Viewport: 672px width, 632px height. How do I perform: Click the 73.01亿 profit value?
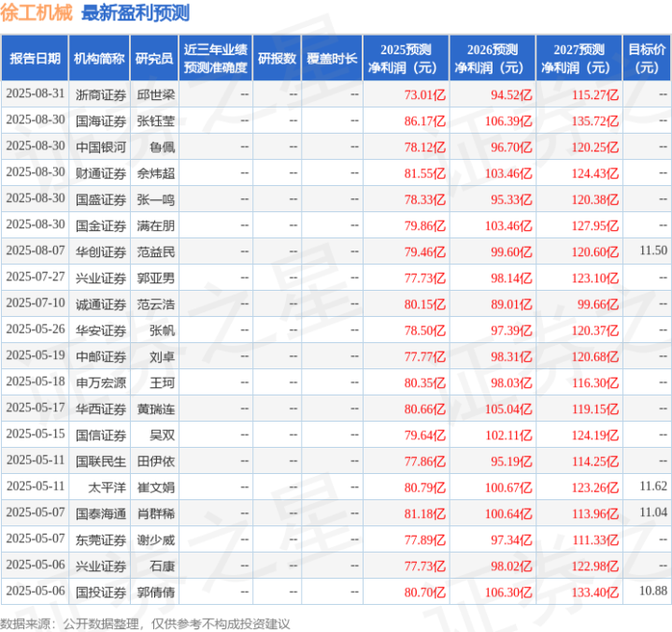tap(424, 94)
